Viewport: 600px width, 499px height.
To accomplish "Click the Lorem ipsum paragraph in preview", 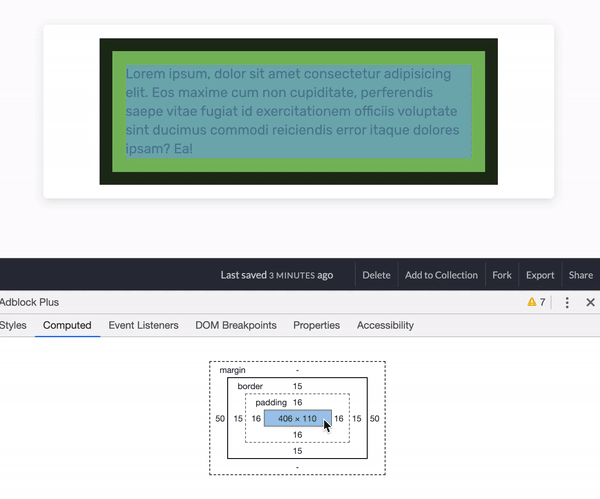I will tap(297, 111).
